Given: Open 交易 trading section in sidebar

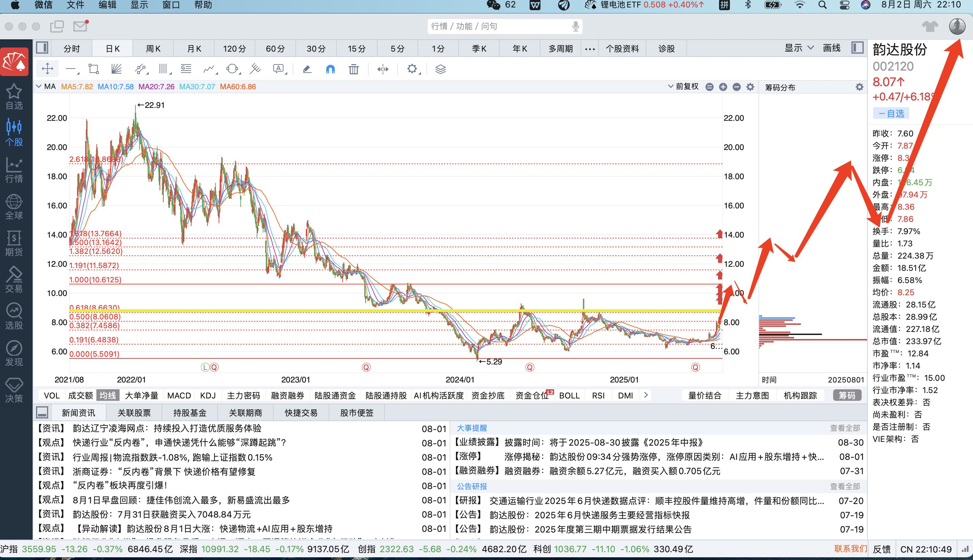Looking at the screenshot, I should click(14, 280).
